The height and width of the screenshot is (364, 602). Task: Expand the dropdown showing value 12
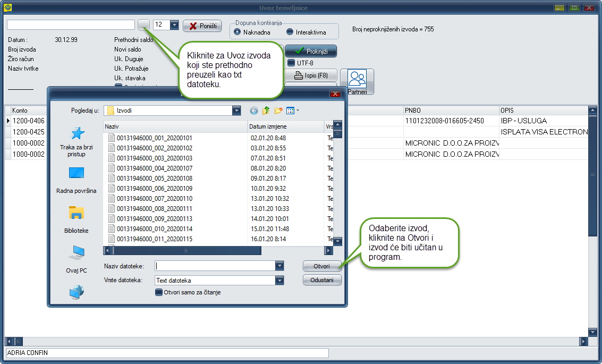174,25
